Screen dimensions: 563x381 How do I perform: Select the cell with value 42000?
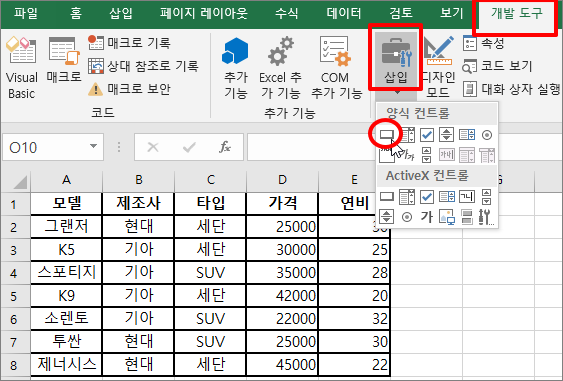pyautogui.click(x=282, y=296)
